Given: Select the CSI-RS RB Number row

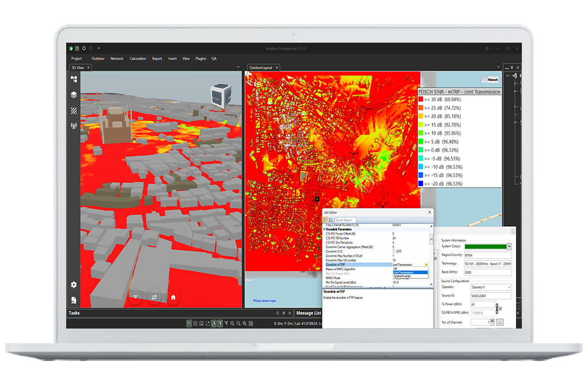Looking at the screenshot, I should tap(376, 238).
